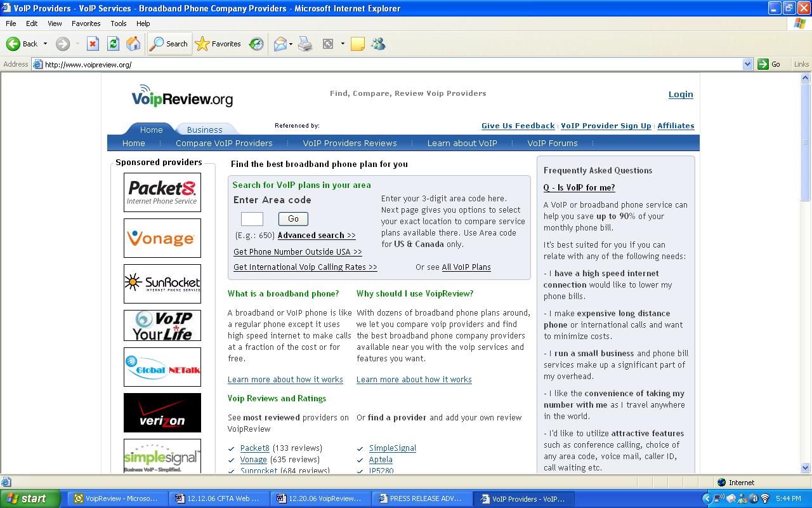
Task: Open the Advanced search link
Action: (x=317, y=236)
